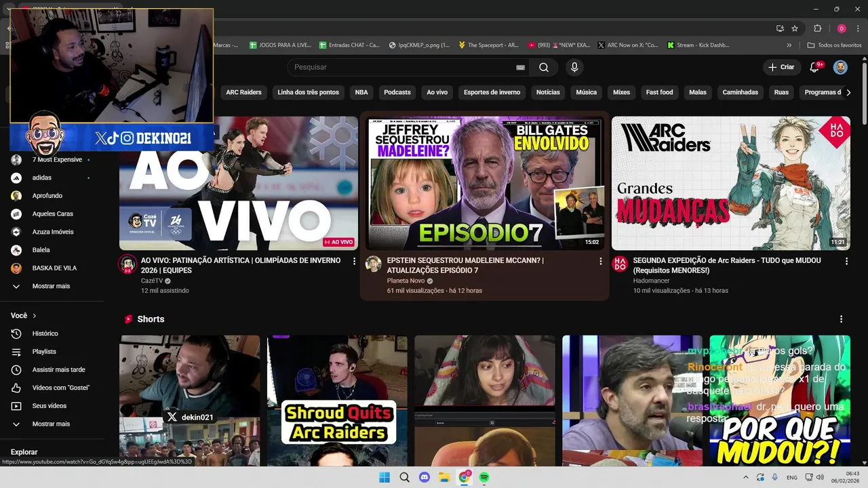
Task: Open the Planeta Novo channel avatar
Action: [x=374, y=264]
